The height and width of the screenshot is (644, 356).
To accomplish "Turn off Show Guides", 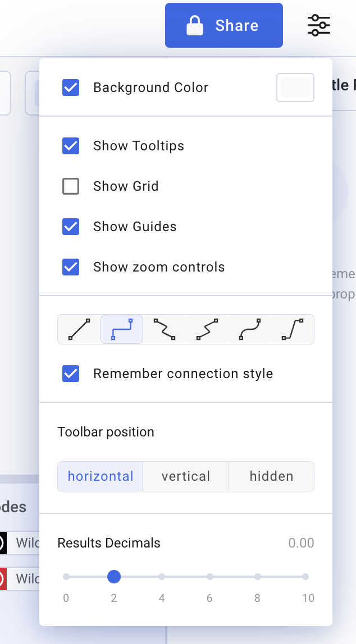I will [71, 227].
